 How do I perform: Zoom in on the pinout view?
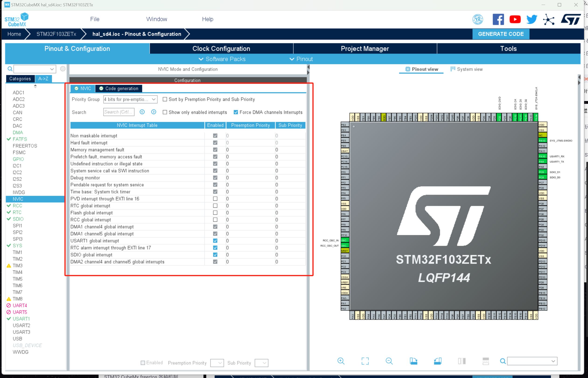[x=341, y=361]
